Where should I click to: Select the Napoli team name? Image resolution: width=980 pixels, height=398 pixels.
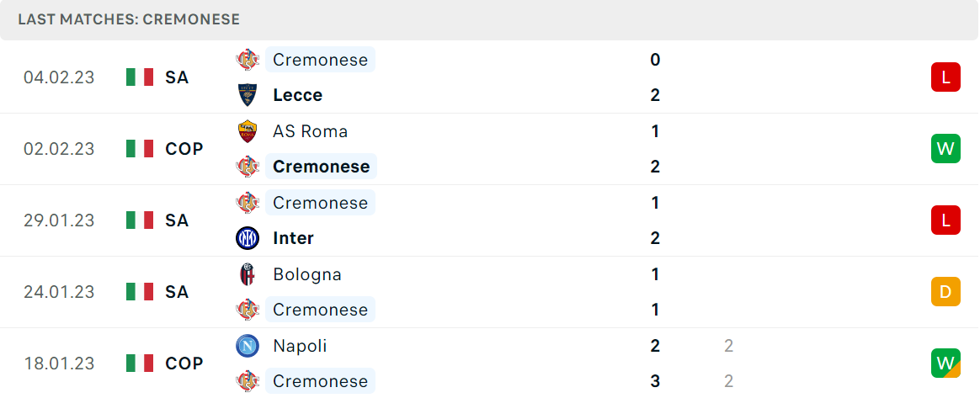click(300, 346)
